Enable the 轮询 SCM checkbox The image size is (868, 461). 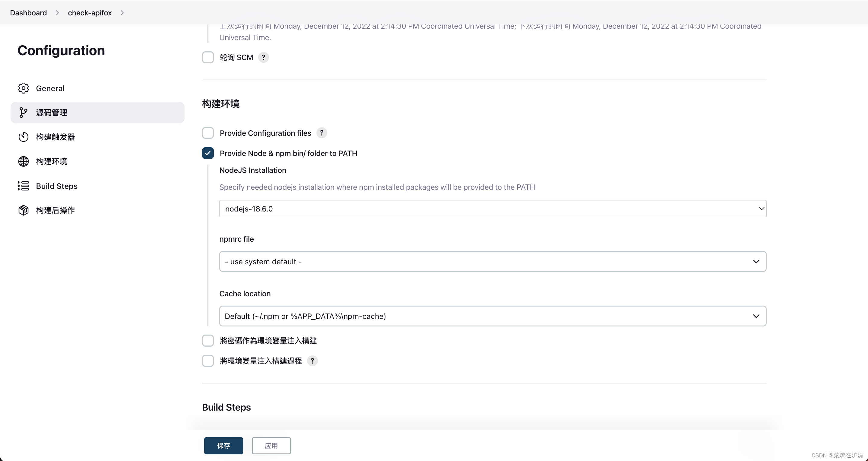click(208, 57)
